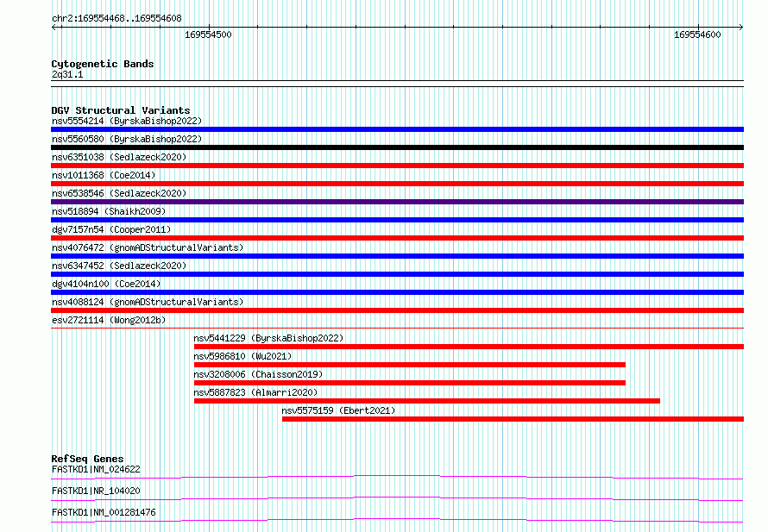Image resolution: width=768 pixels, height=532 pixels.
Task: Open nsv1011368 (Coe2014) variant label
Action: coord(104,175)
